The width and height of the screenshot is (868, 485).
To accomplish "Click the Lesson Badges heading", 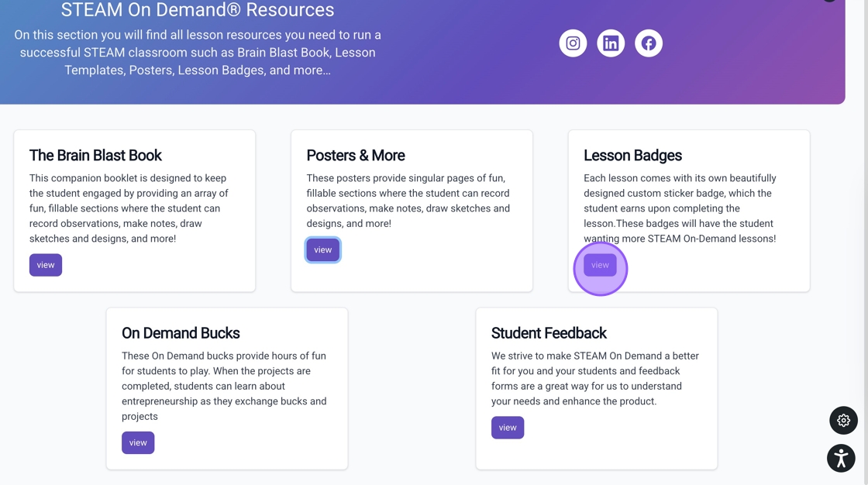I will (632, 156).
